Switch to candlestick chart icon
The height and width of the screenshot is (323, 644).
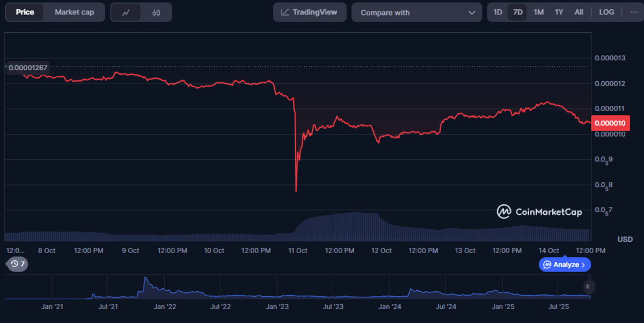tap(156, 12)
